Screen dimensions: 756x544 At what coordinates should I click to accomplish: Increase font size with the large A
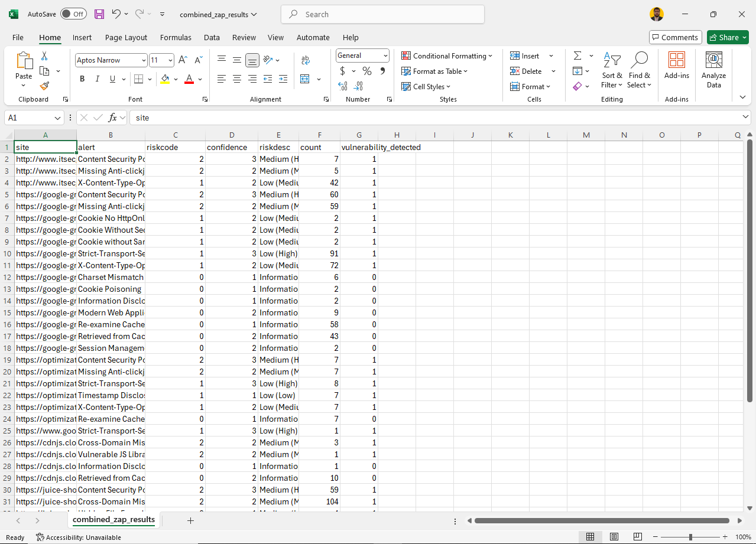pyautogui.click(x=183, y=60)
